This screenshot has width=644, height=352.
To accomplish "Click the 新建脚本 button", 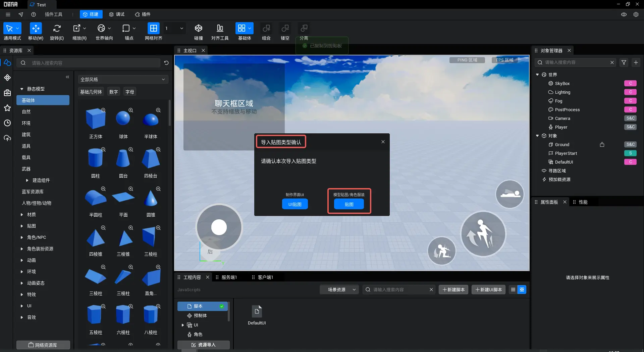I will [453, 290].
